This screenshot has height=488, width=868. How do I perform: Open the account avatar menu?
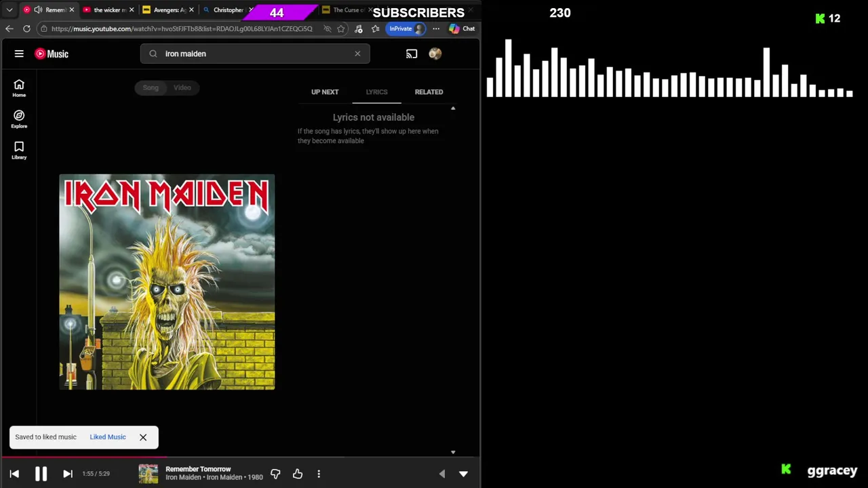click(x=435, y=54)
